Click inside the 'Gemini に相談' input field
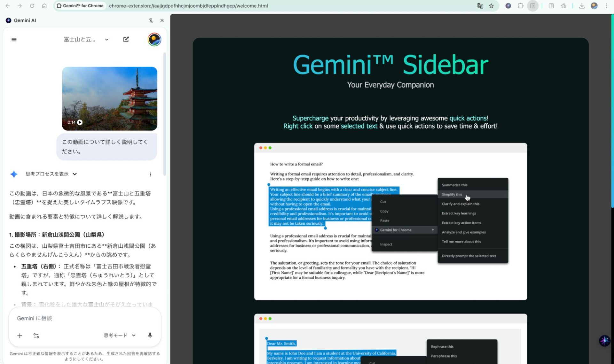 coord(64,318)
